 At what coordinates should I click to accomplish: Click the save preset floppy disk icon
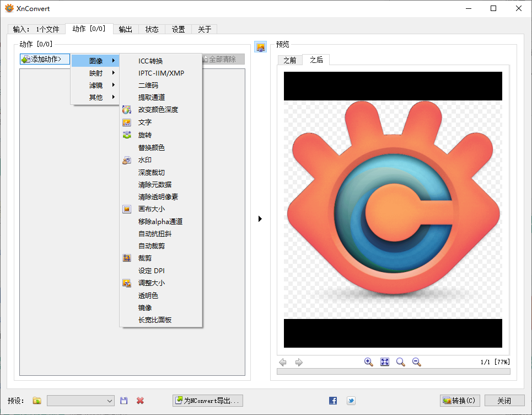(x=123, y=401)
